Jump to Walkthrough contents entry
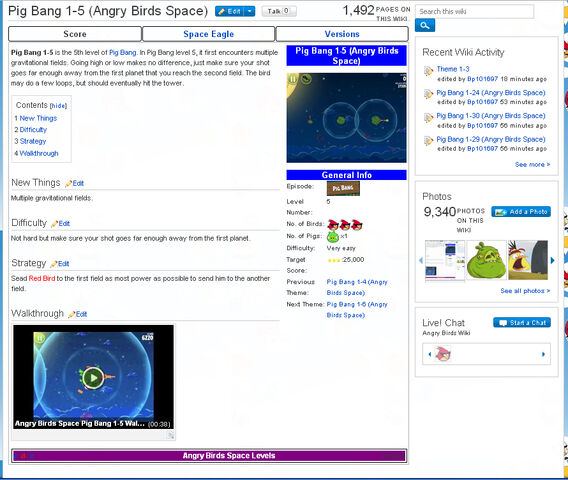This screenshot has height=480, width=568. tap(39, 153)
